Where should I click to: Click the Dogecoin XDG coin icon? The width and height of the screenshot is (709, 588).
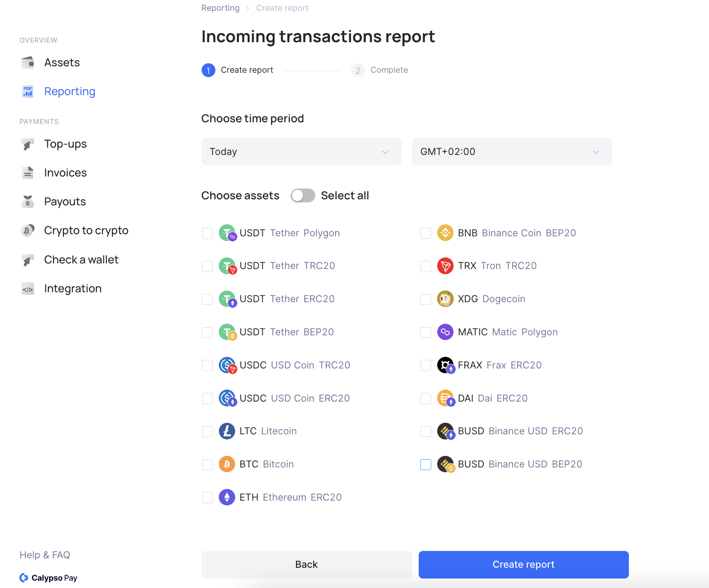pyautogui.click(x=445, y=299)
